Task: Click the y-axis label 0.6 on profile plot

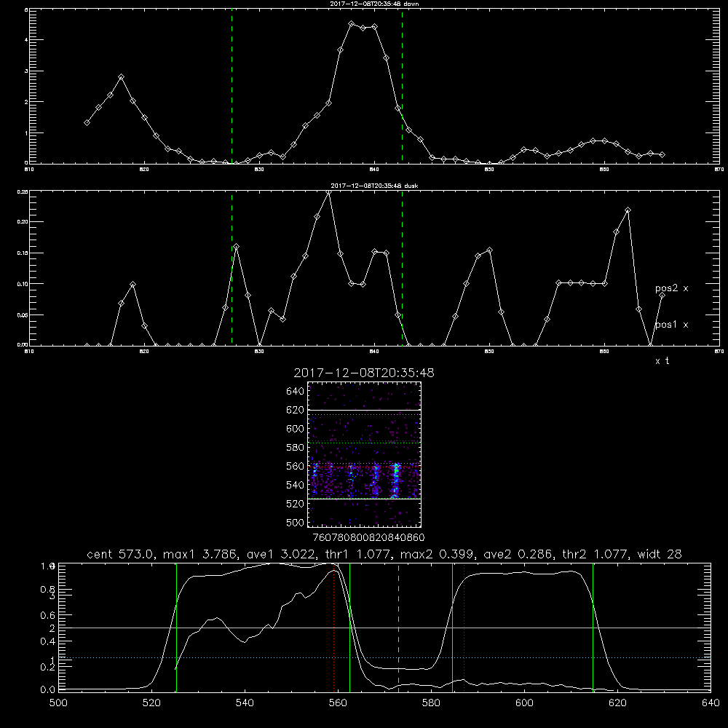Action: click(x=48, y=616)
